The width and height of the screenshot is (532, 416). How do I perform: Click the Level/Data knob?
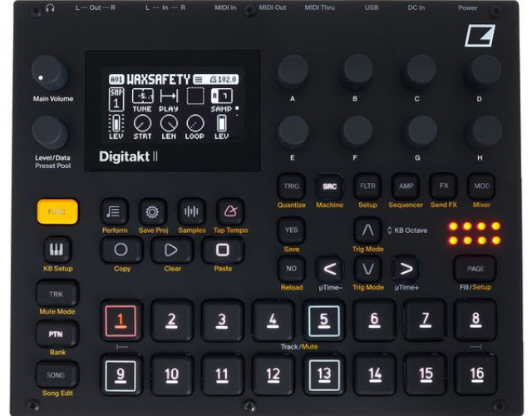(x=50, y=132)
